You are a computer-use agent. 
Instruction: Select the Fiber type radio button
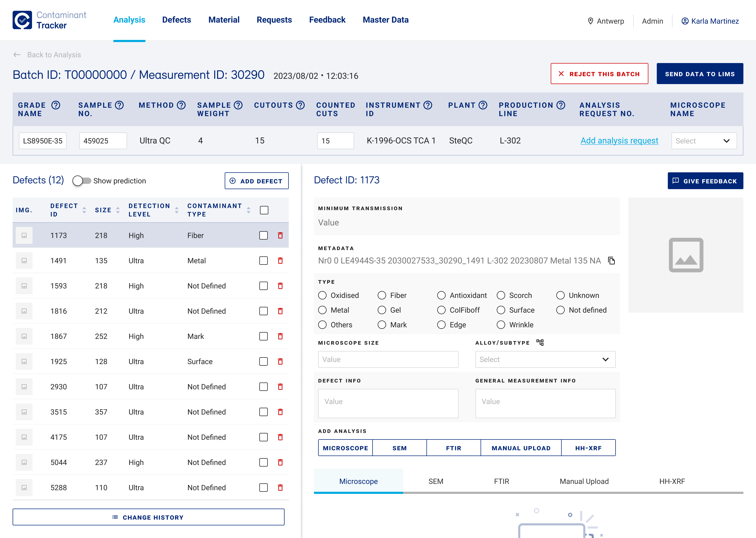(382, 295)
